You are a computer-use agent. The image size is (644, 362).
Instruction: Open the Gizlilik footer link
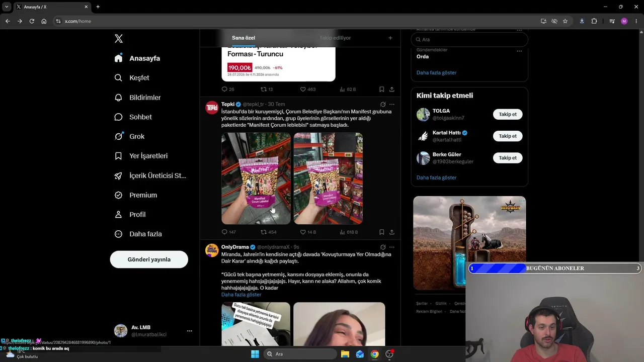point(441,304)
